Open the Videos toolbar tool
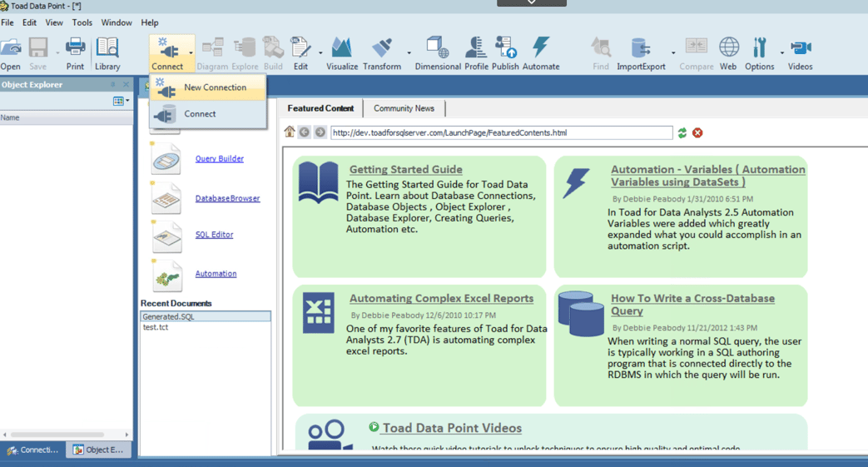The image size is (868, 467). (801, 53)
